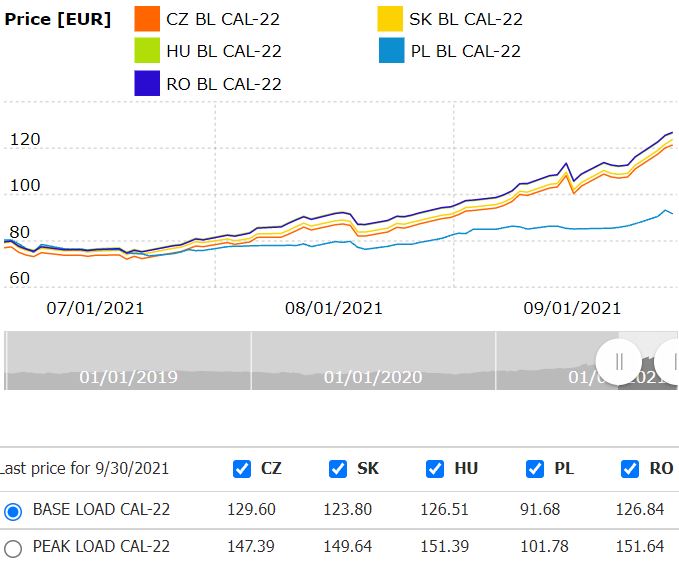Select the BASE LOAD CAL-22 radio button
Viewport: 679px width, 561px height.
13,511
